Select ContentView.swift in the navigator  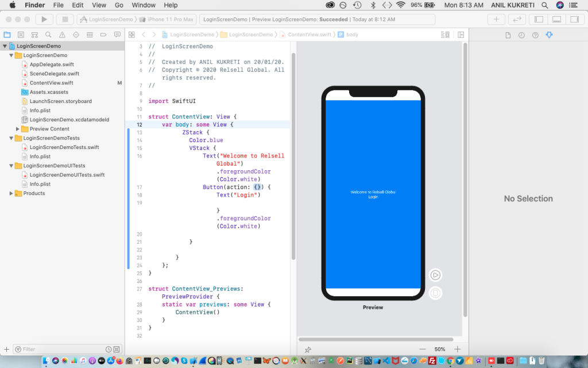(x=52, y=83)
